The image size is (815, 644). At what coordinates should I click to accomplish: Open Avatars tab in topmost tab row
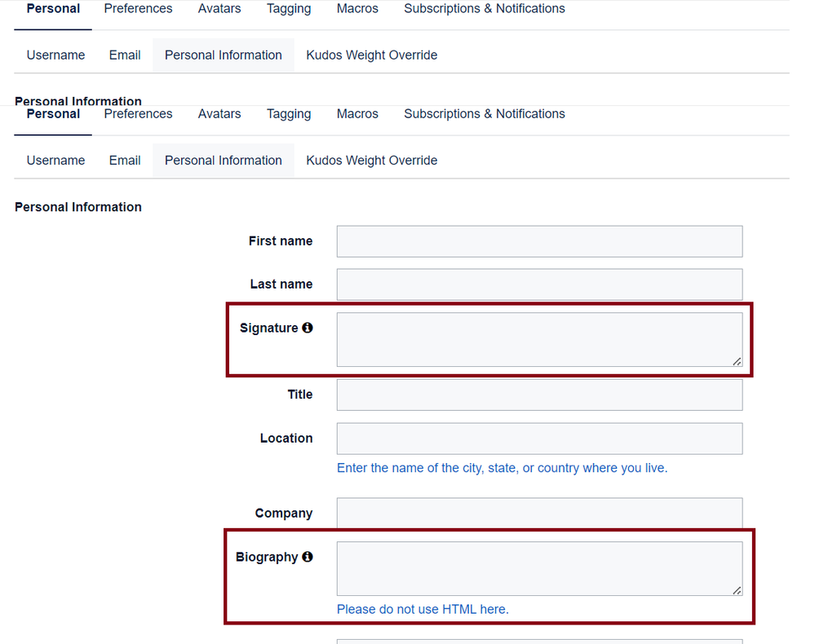coord(219,9)
